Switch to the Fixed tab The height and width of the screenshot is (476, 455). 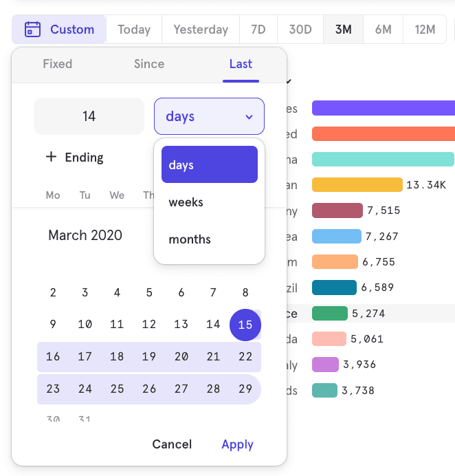(57, 64)
